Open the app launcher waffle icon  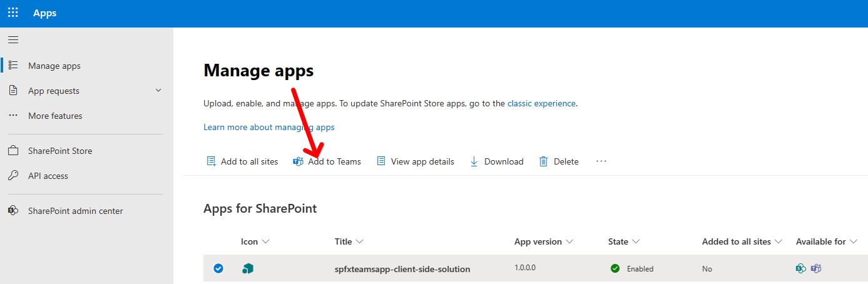13,13
